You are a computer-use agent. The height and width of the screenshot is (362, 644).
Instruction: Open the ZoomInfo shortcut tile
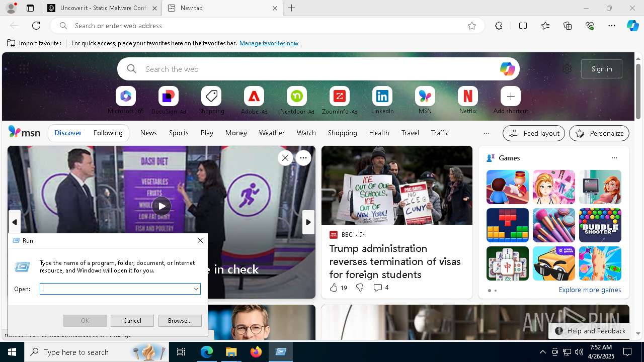coord(340,96)
